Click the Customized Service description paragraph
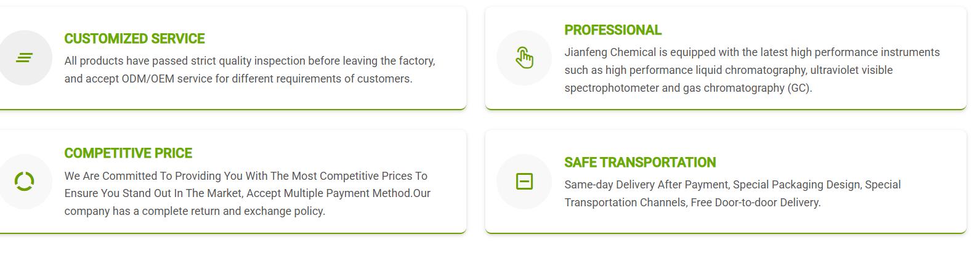This screenshot has width=980, height=258. tap(249, 70)
